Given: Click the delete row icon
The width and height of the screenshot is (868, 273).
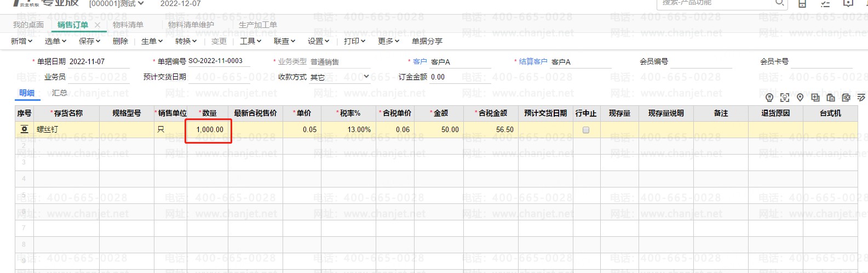Looking at the screenshot, I should coord(846,98).
